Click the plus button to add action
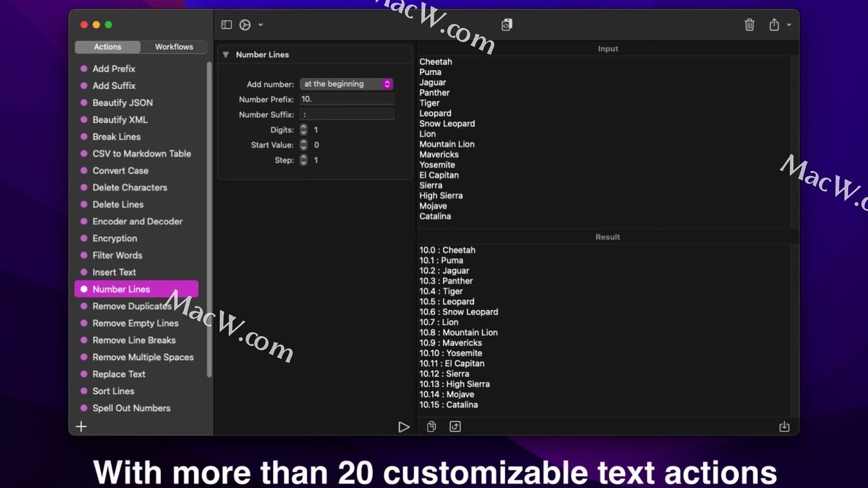Screen dimensions: 868x488 click(x=81, y=426)
